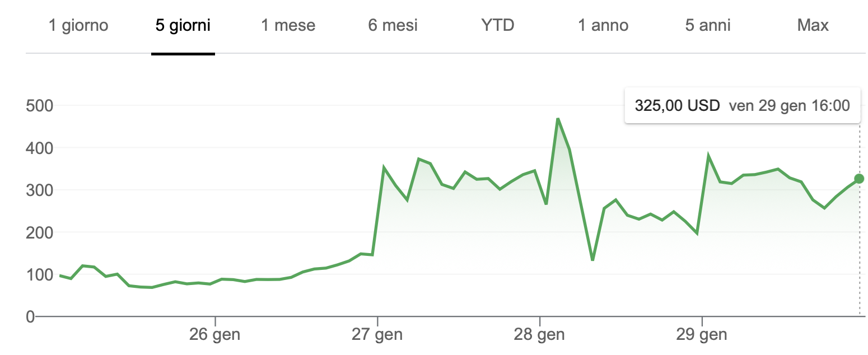
Task: Show the Max time range
Action: [x=813, y=26]
